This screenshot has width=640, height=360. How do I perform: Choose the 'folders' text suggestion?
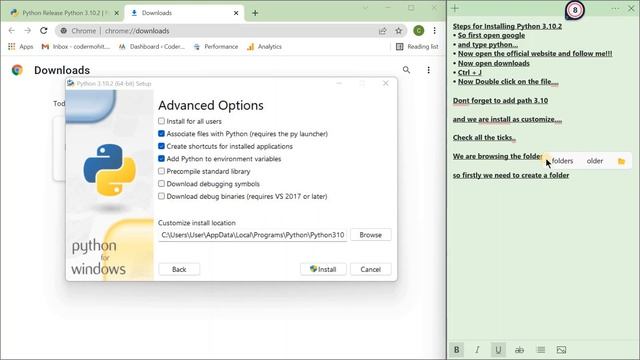[x=562, y=161]
